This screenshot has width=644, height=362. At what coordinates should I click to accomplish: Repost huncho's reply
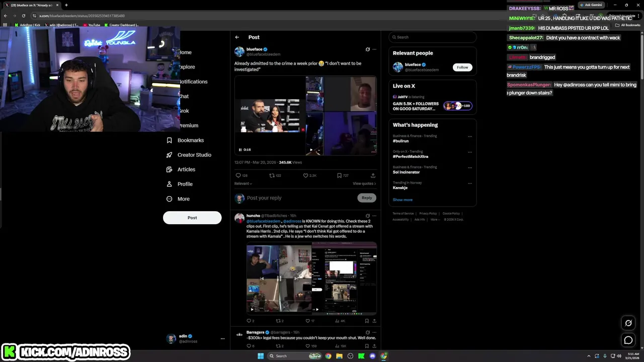coord(280,321)
